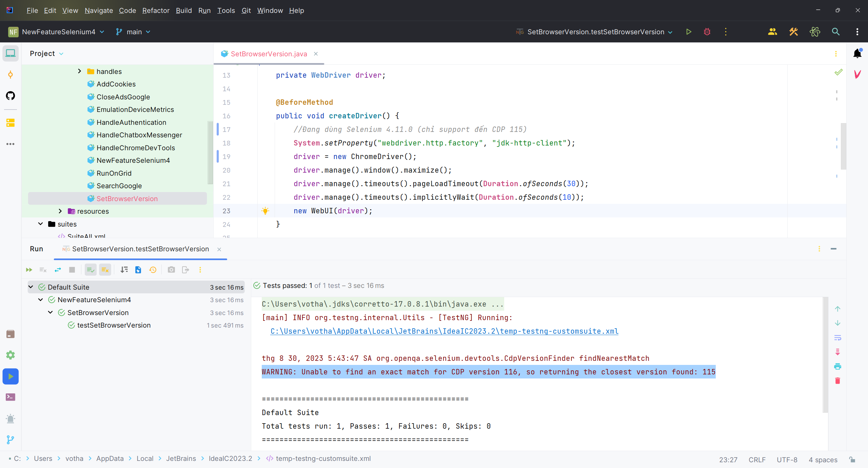Screen dimensions: 868x468
Task: Sort test results with the sort icon
Action: 124,270
